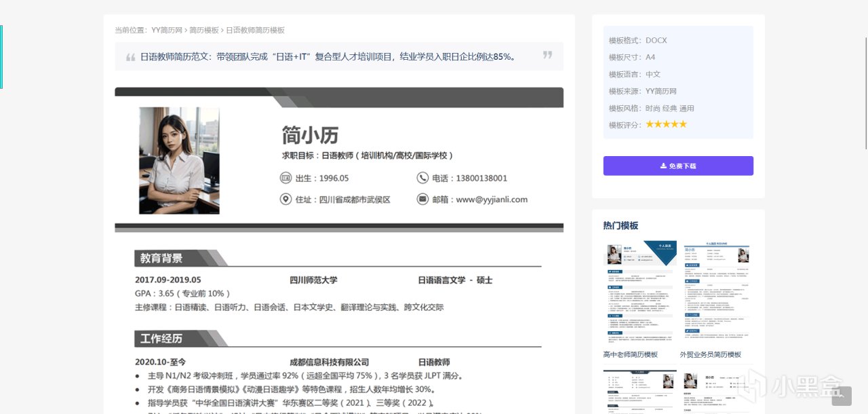Click the 免费下载 button
This screenshot has width=868, height=414.
(678, 166)
